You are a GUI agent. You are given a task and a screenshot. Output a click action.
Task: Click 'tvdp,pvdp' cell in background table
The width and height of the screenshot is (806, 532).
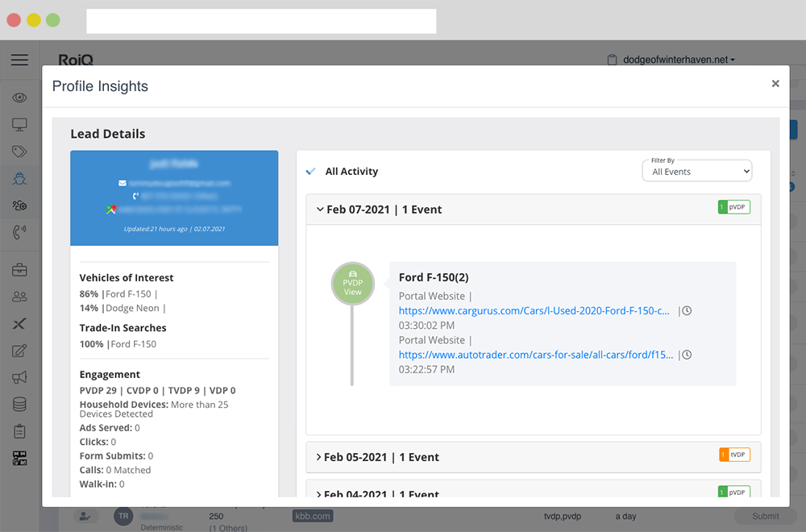point(563,516)
